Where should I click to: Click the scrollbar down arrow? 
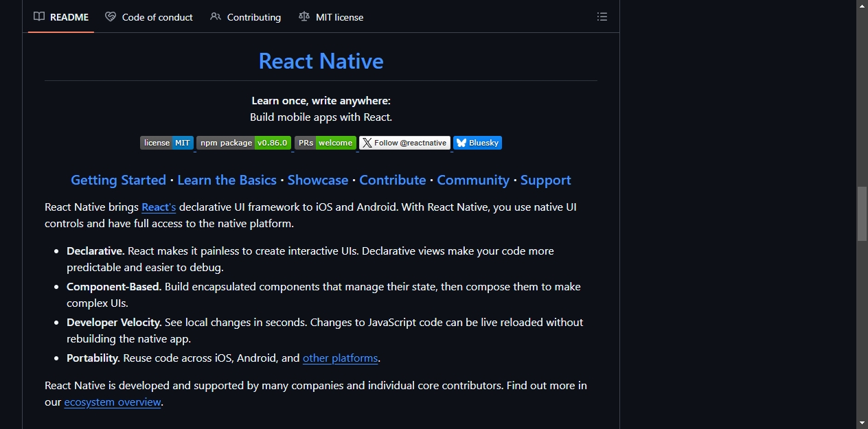(x=862, y=423)
